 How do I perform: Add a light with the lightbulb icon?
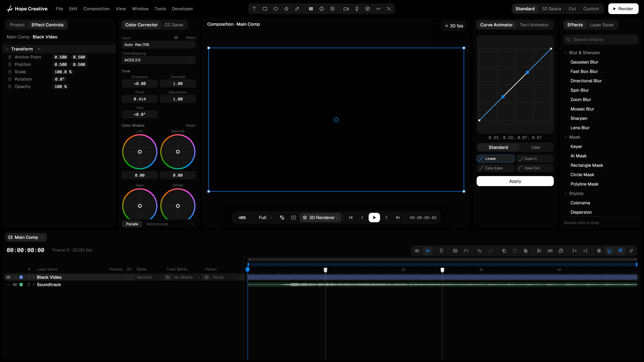click(x=357, y=9)
